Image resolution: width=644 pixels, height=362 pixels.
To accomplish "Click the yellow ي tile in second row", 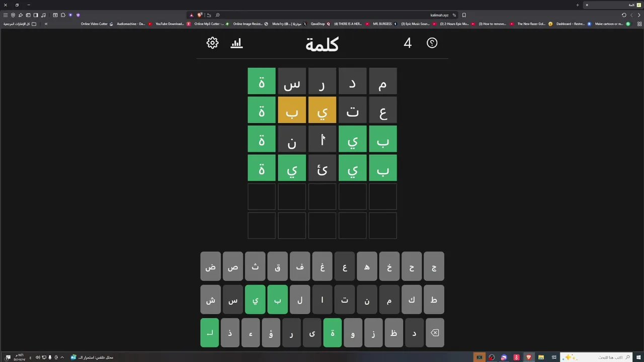I will coord(322,110).
